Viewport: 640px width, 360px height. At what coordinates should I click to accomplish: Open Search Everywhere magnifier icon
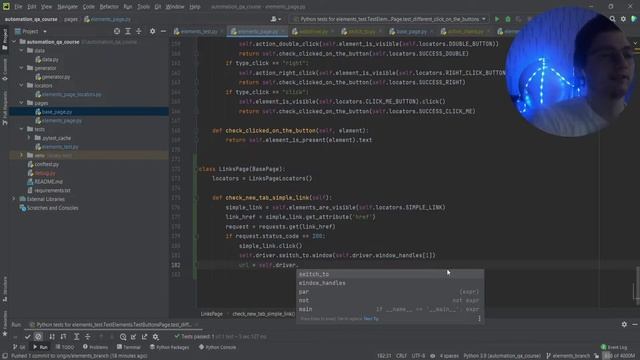613,19
